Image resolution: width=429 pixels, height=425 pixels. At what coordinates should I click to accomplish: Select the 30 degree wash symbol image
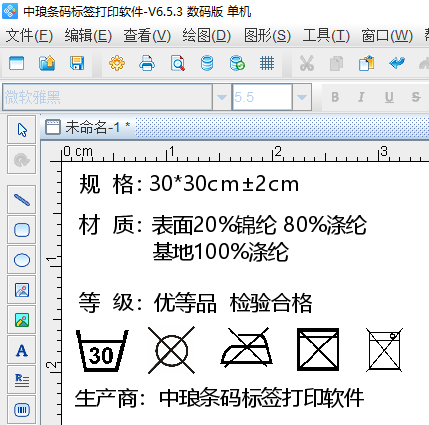point(102,350)
